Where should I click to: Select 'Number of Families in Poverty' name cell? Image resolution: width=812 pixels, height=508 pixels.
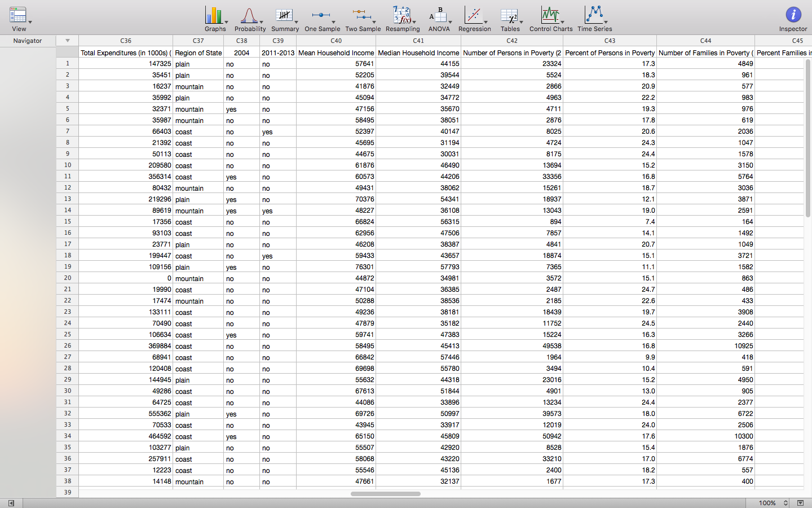coord(706,52)
